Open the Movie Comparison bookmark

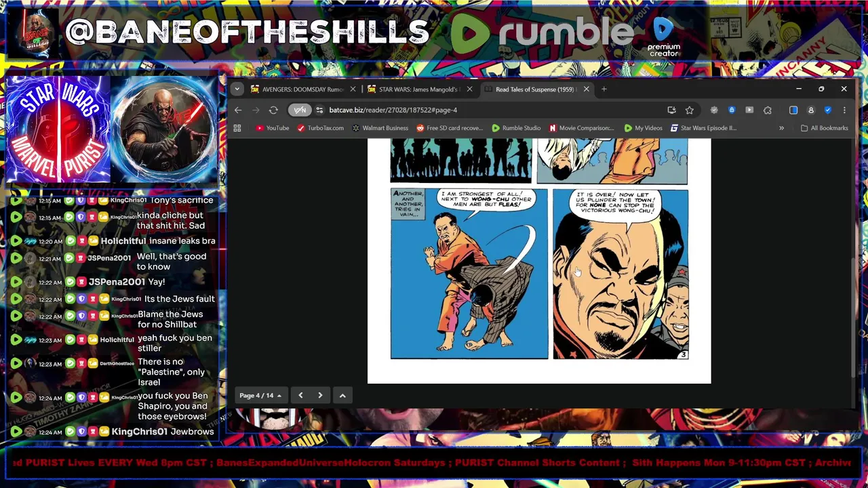tap(581, 128)
